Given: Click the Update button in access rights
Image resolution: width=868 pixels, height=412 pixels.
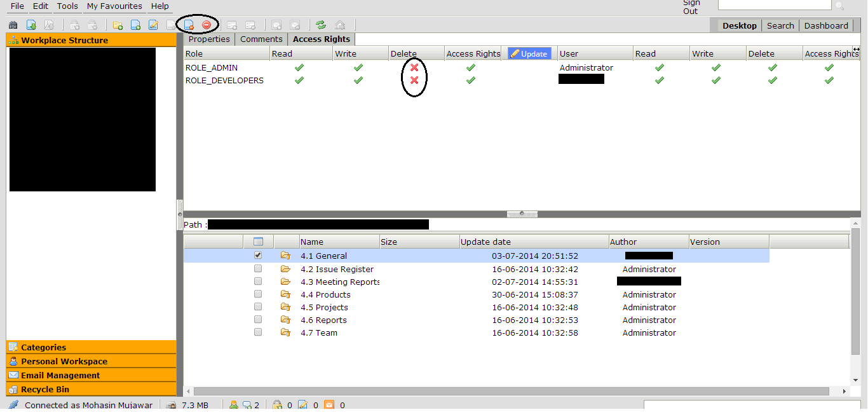Looking at the screenshot, I should (x=529, y=54).
